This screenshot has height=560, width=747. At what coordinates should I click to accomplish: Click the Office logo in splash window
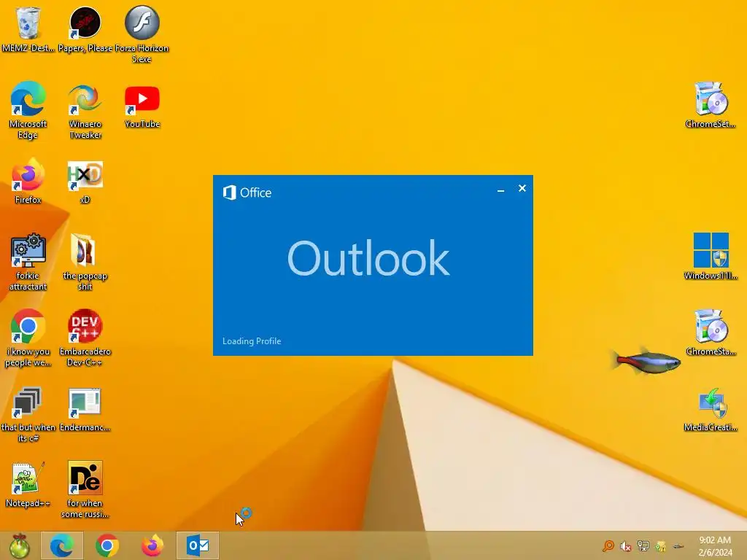(x=247, y=192)
